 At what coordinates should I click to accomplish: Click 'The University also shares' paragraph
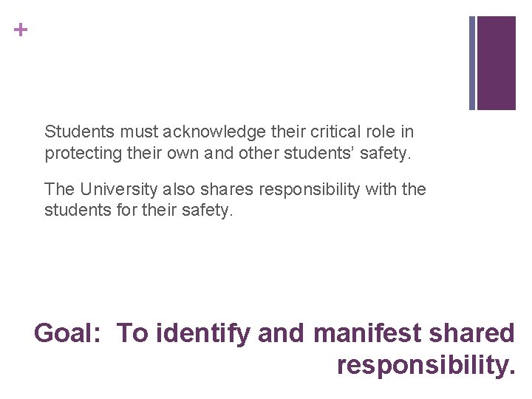pos(235,199)
